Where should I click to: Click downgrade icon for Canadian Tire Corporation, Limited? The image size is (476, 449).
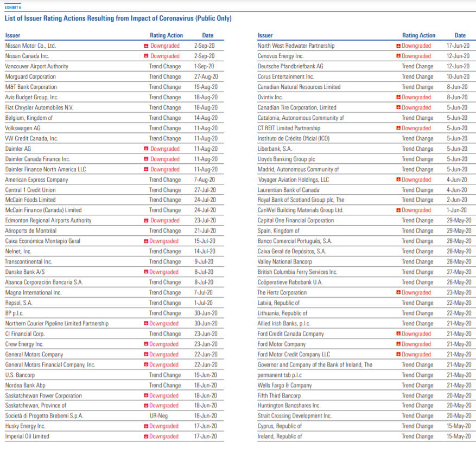tap(398, 107)
